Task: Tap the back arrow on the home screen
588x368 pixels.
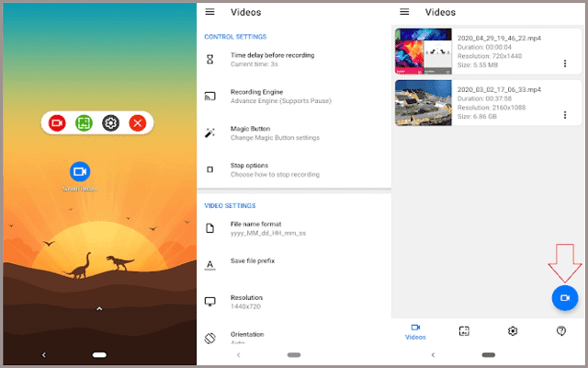Action: click(44, 355)
